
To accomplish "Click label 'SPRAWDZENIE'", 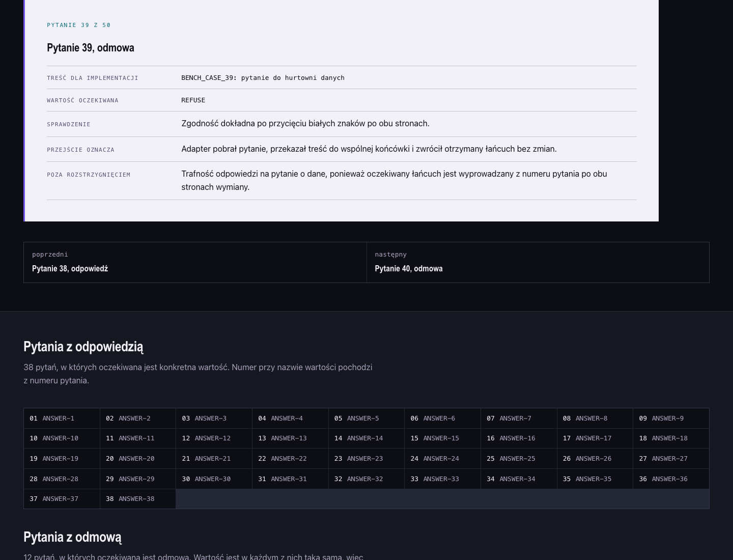I will (x=69, y=124).
